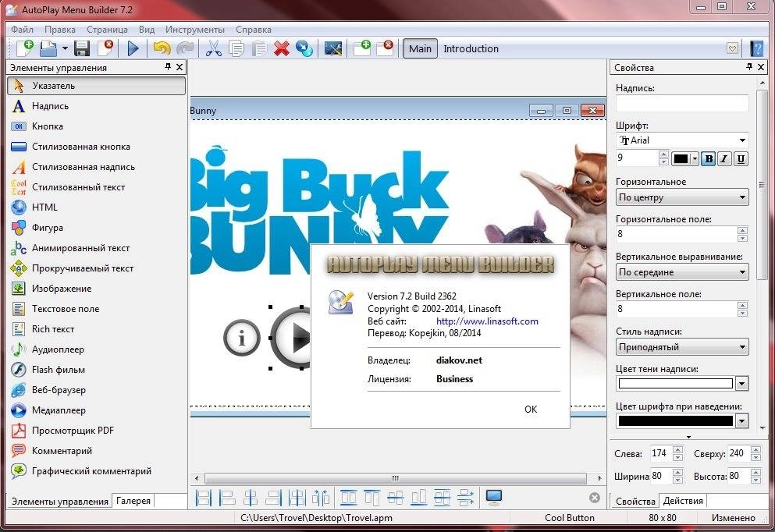Screen dimensions: 775x532
Task: Create a new project from toolbar
Action: (25, 48)
